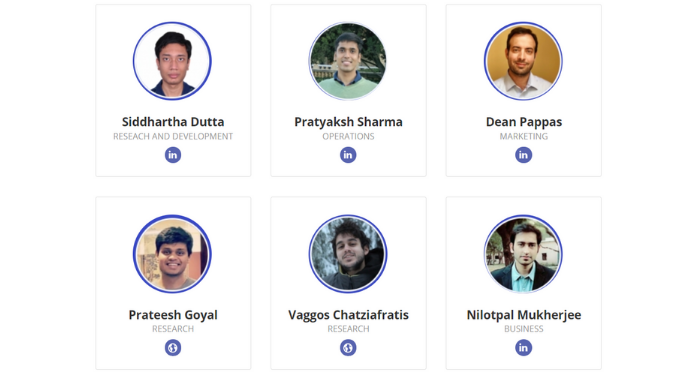Select the name Pratyaksh Sharma

click(348, 122)
